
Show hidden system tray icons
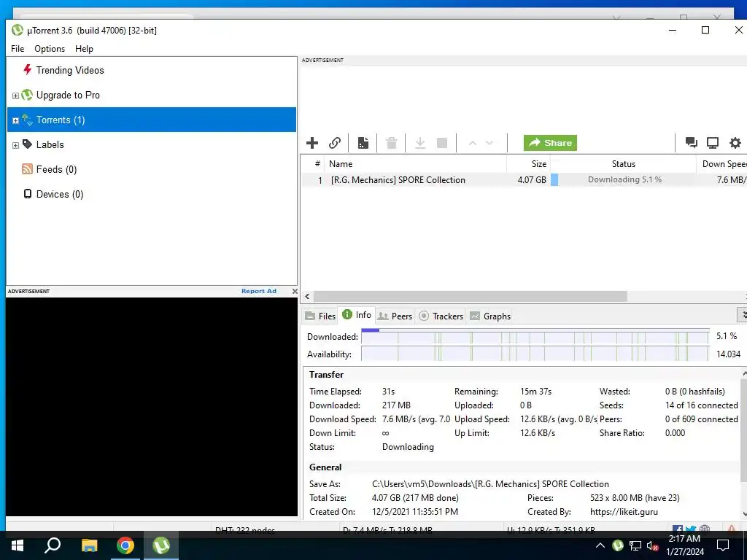(x=600, y=545)
